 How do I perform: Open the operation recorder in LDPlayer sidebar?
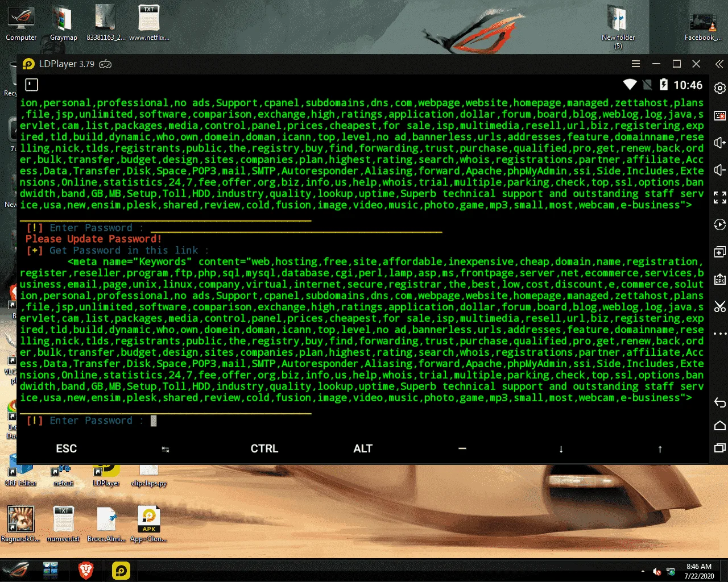719,225
